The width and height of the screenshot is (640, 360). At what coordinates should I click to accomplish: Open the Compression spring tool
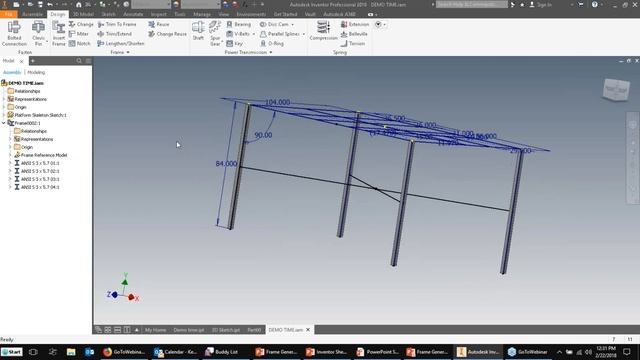coord(323,31)
